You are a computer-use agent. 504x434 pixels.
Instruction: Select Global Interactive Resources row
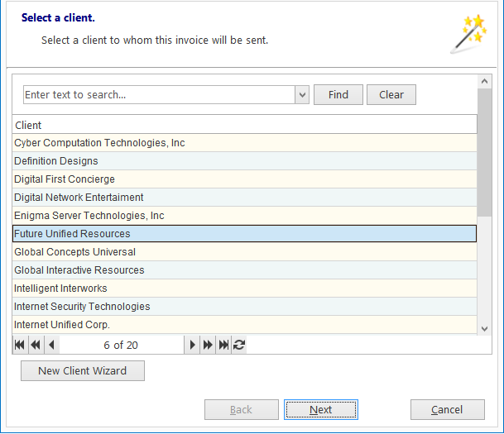(x=245, y=270)
